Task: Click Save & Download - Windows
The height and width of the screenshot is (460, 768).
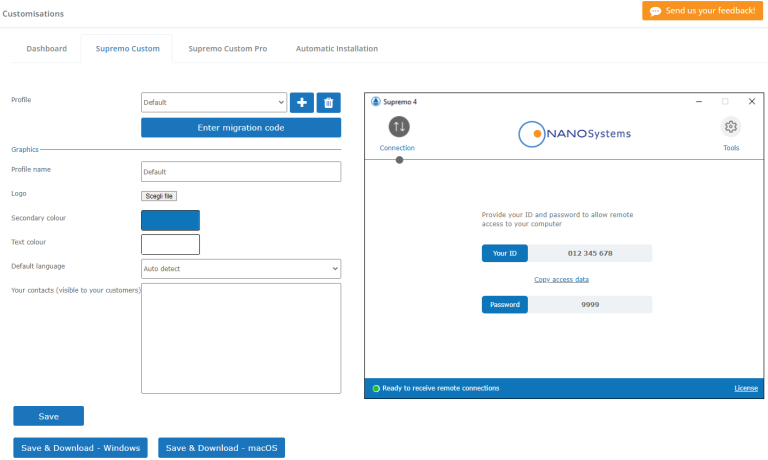Action: (x=80, y=448)
